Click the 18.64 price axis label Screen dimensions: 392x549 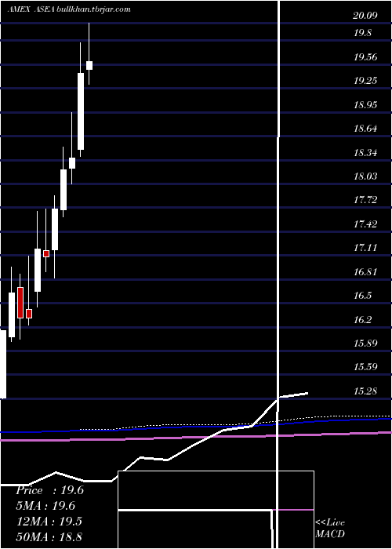click(x=365, y=128)
